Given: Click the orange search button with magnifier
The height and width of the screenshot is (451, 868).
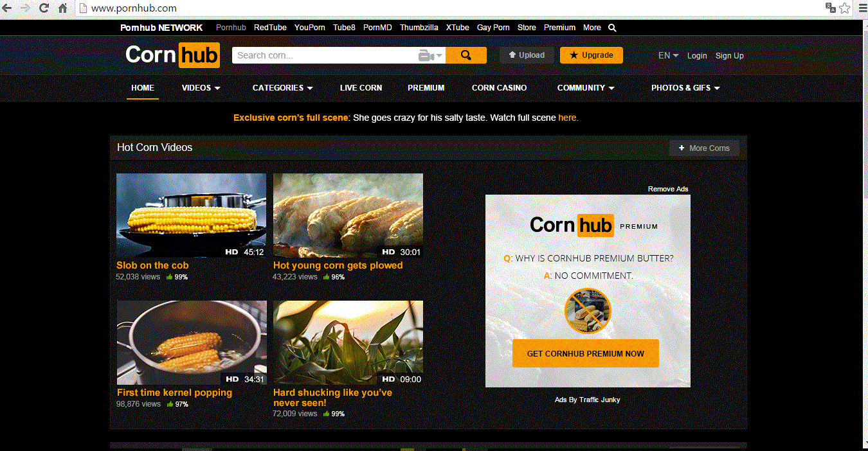Looking at the screenshot, I should click(x=466, y=55).
